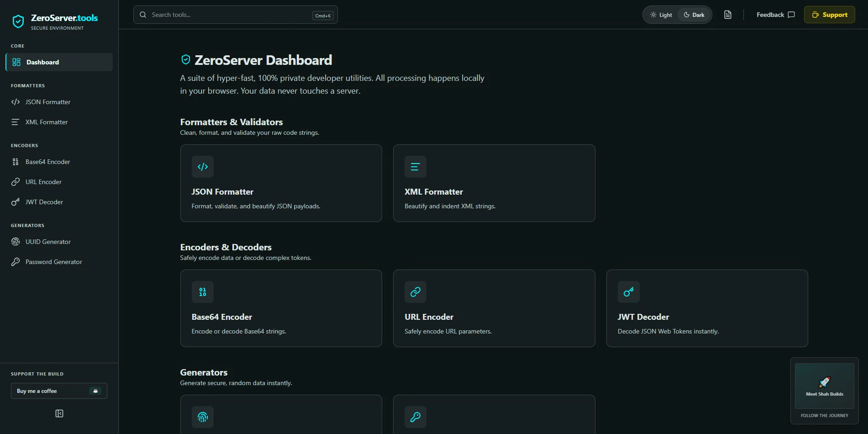
Task: Click the Feedback speech bubble icon
Action: click(x=791, y=15)
